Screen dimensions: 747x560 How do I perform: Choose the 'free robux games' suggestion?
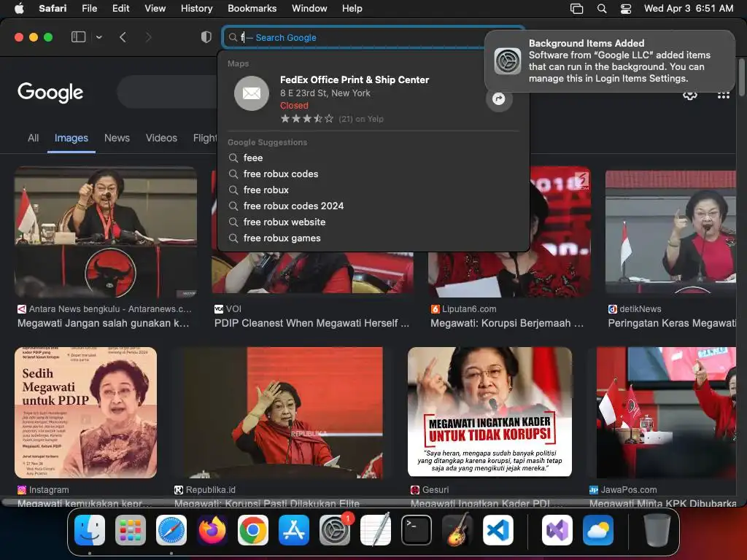pos(373,238)
